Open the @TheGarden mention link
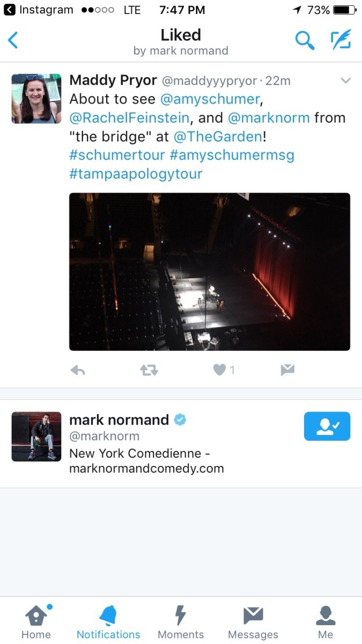 (218, 136)
